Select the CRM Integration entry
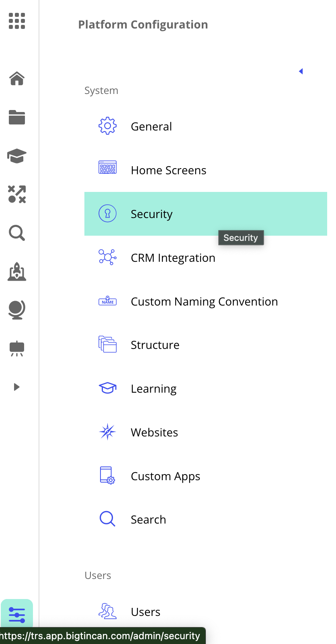Viewport: 336px width, 644px height. 173,258
